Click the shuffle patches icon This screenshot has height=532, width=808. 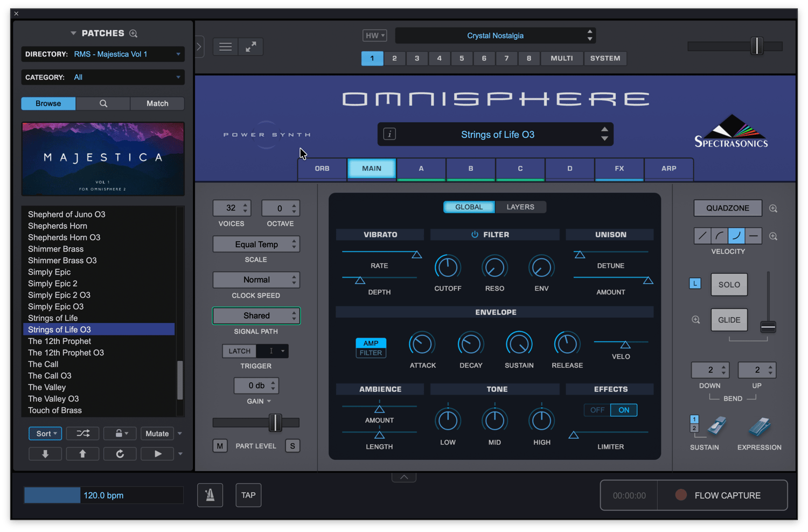pyautogui.click(x=83, y=433)
